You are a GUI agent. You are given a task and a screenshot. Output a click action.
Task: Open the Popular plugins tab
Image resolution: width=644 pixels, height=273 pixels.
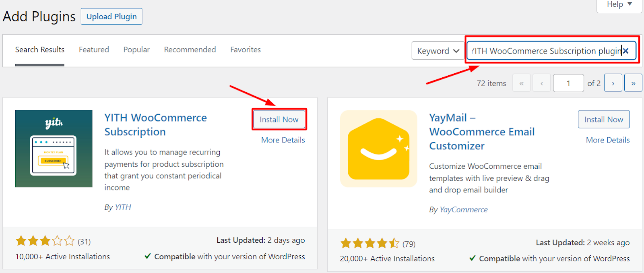tap(136, 50)
